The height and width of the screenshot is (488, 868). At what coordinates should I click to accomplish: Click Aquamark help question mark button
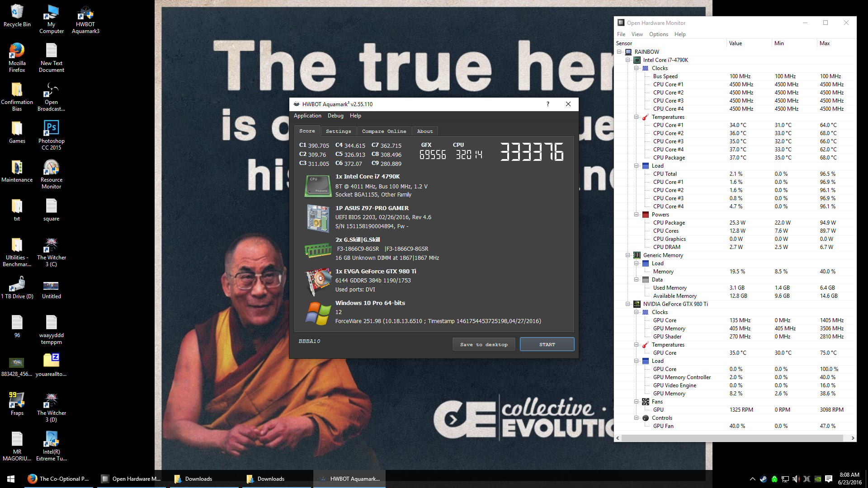pyautogui.click(x=548, y=104)
